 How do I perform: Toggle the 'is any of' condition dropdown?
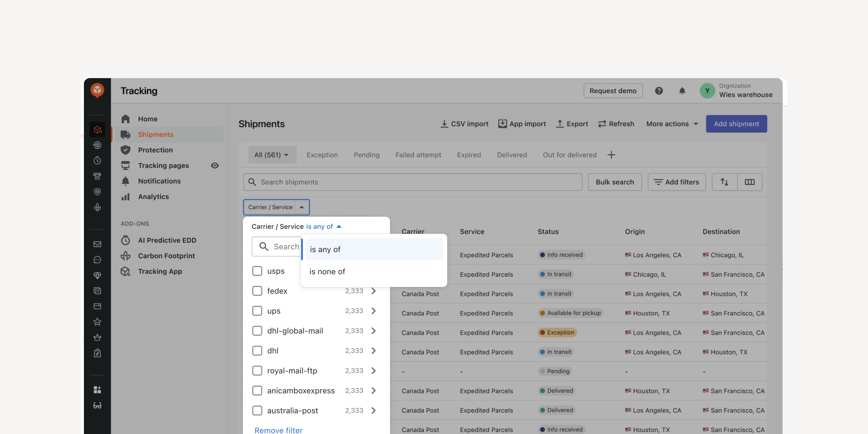pyautogui.click(x=324, y=227)
